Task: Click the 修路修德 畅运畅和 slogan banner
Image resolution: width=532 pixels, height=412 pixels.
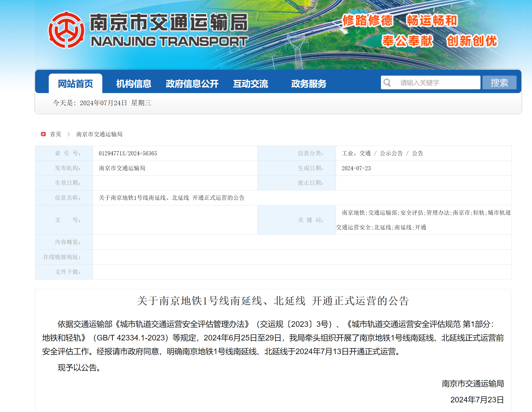Action: (400, 21)
